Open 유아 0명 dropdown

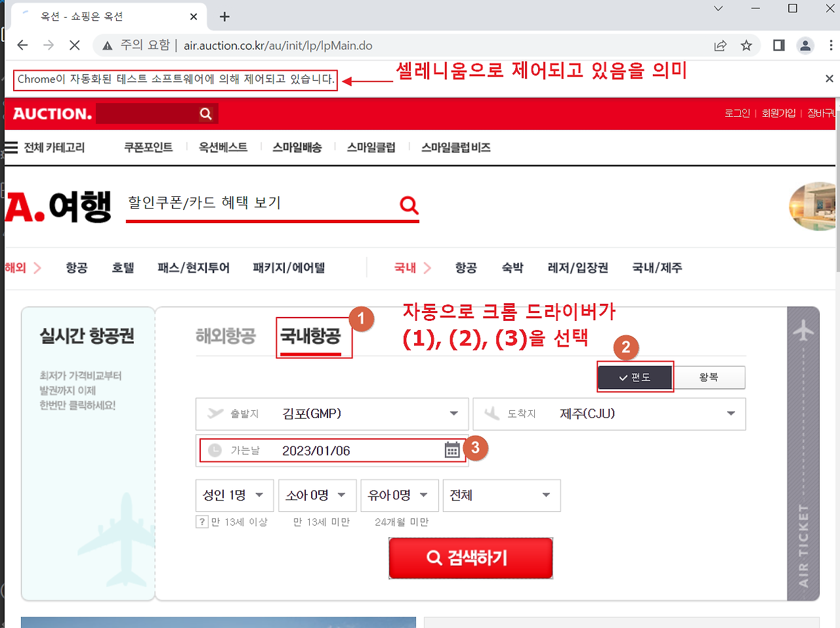[x=400, y=495]
